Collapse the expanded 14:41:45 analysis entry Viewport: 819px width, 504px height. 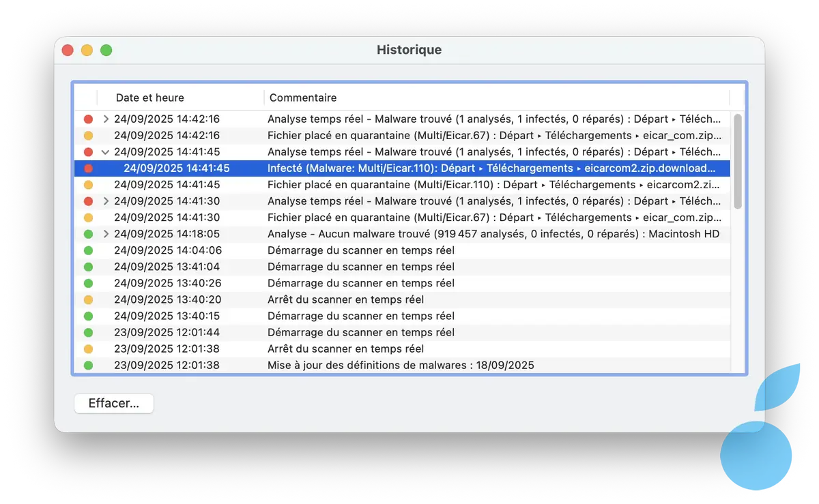tap(105, 151)
